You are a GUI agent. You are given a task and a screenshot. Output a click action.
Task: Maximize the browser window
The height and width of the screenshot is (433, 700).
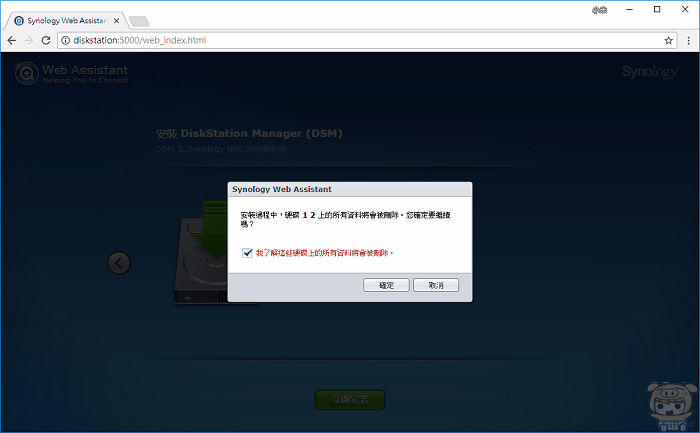[657, 9]
